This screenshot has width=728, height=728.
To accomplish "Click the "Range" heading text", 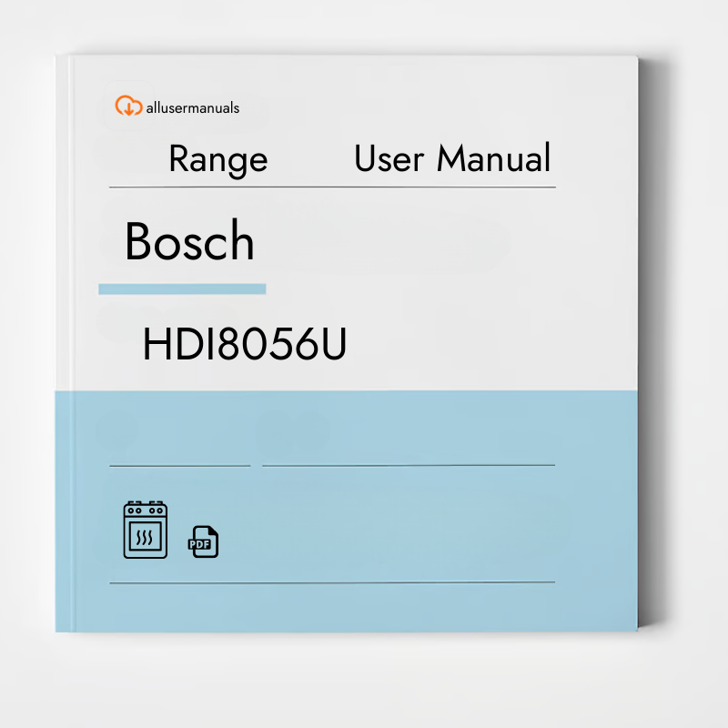I will pos(218,160).
